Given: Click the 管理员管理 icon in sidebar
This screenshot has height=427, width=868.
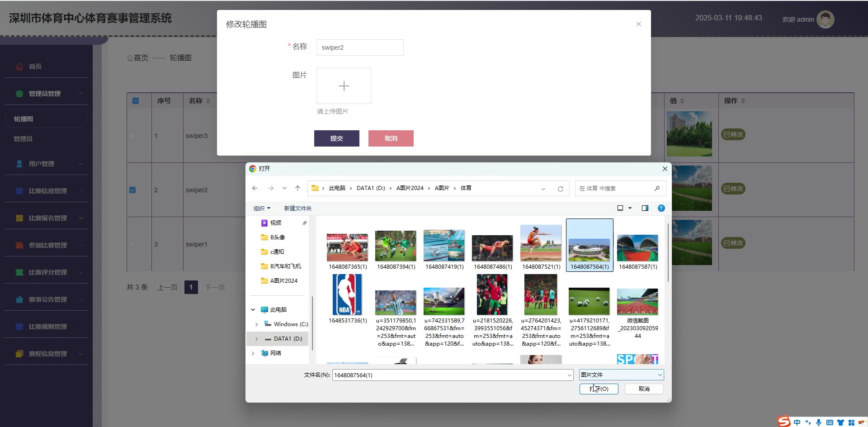Looking at the screenshot, I should tap(19, 94).
